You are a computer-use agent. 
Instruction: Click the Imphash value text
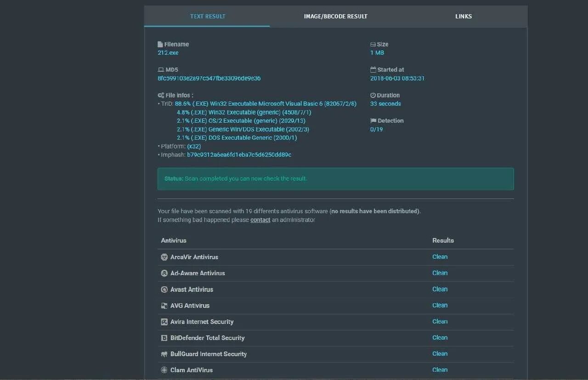click(x=239, y=155)
